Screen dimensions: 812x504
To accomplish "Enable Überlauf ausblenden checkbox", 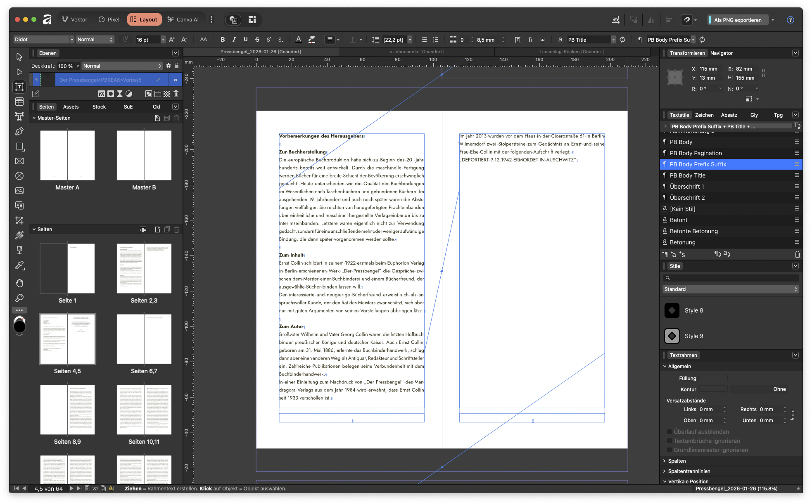I will pos(670,432).
